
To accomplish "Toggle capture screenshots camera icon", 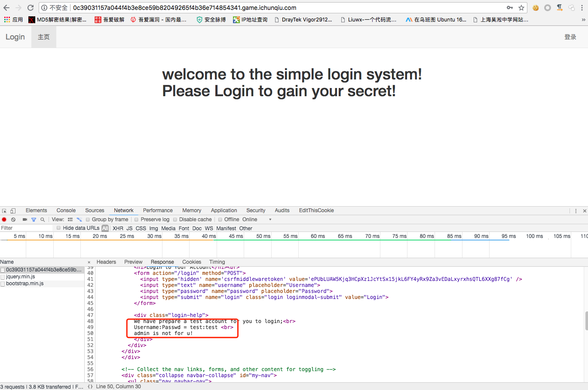I will pyautogui.click(x=24, y=219).
